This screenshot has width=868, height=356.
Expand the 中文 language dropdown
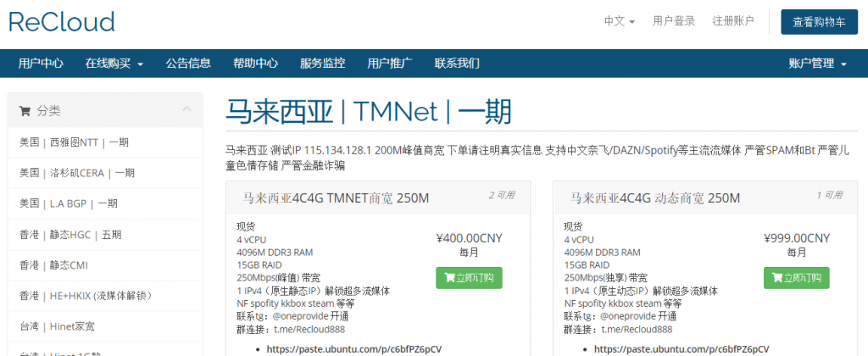[x=620, y=21]
